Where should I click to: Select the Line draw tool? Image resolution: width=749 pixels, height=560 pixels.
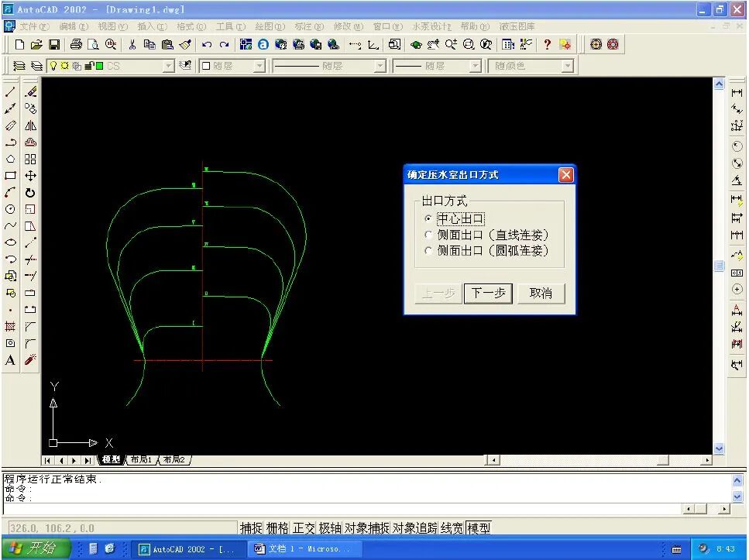point(11,91)
